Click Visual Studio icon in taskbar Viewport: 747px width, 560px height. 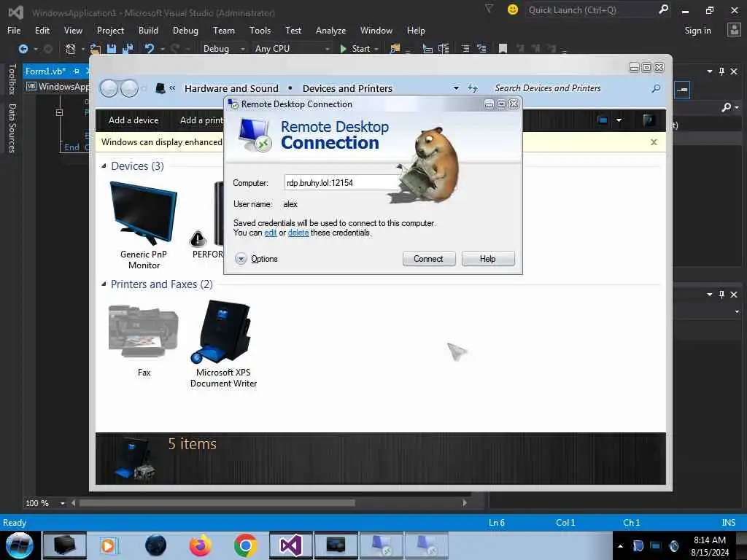coord(290,545)
